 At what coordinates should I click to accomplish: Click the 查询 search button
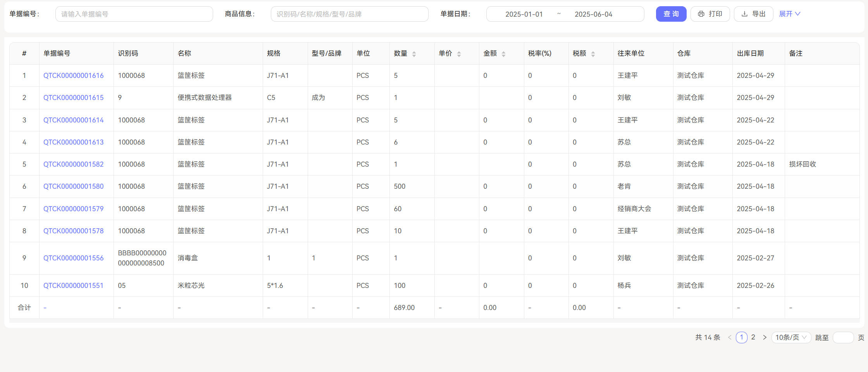[x=671, y=14]
